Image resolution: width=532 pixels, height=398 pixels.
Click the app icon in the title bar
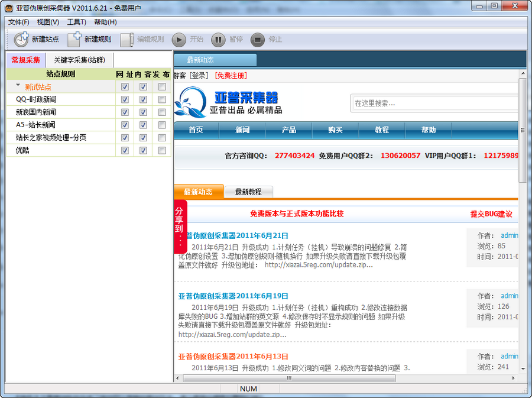click(9, 8)
